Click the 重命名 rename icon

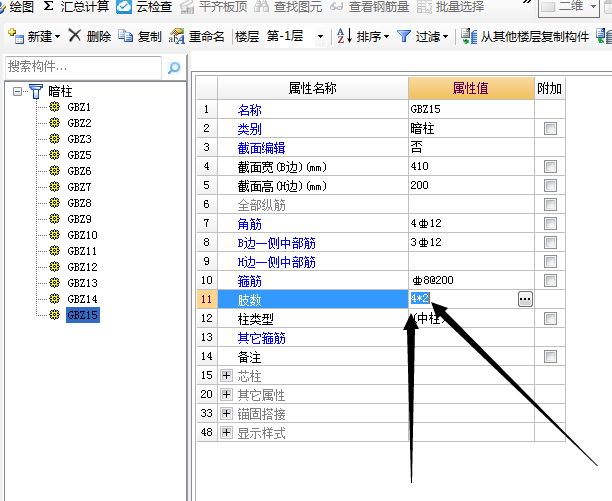point(176,36)
